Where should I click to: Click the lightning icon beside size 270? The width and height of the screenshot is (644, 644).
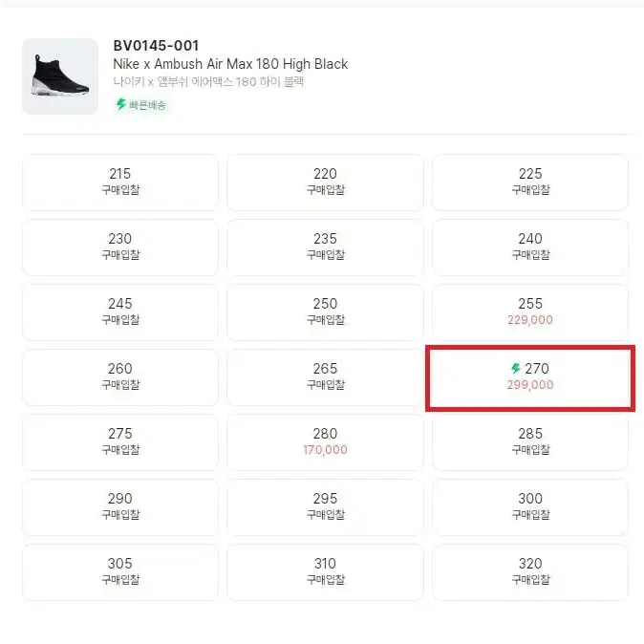coord(515,368)
